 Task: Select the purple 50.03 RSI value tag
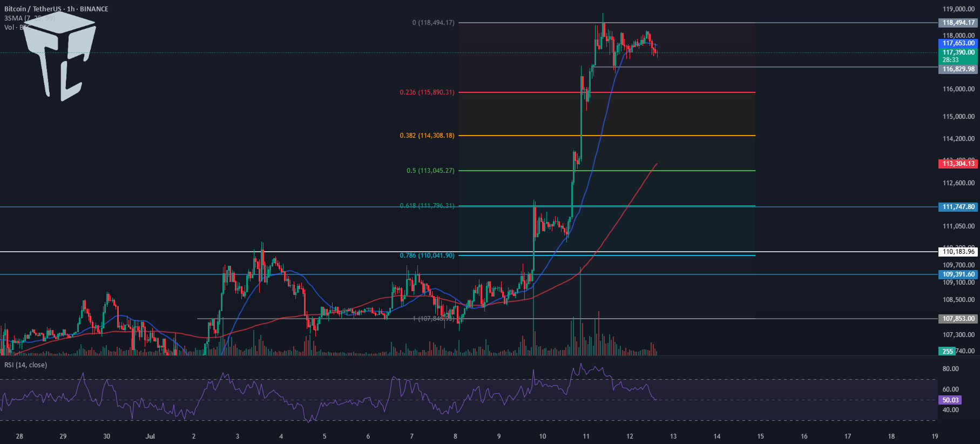click(x=950, y=400)
